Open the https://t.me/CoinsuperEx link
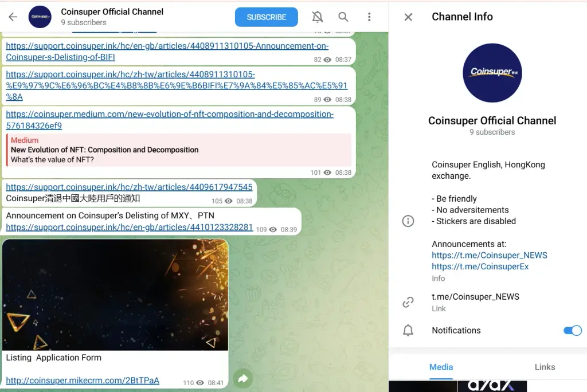The width and height of the screenshot is (587, 392). click(480, 266)
